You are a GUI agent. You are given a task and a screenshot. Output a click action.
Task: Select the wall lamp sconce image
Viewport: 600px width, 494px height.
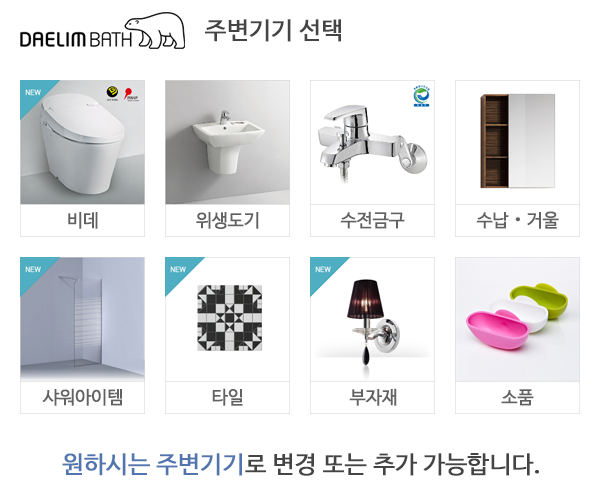(372, 319)
